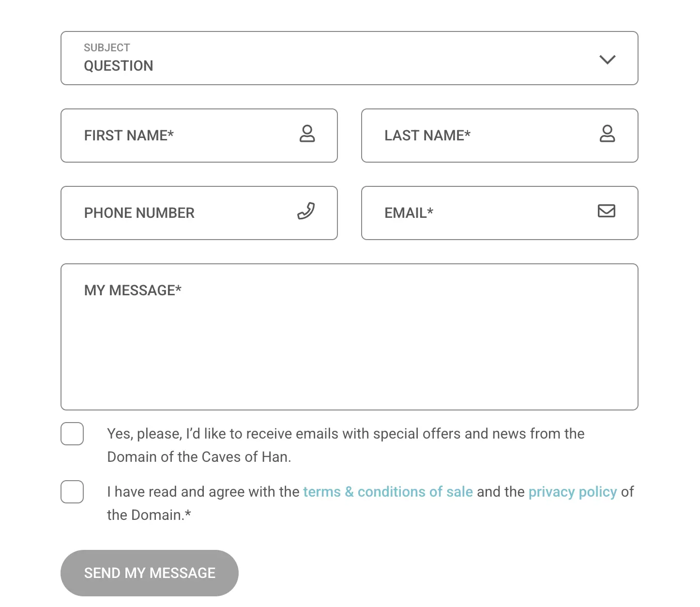The image size is (700, 607).
Task: Click the small SUBJECT label text
Action: coord(107,47)
